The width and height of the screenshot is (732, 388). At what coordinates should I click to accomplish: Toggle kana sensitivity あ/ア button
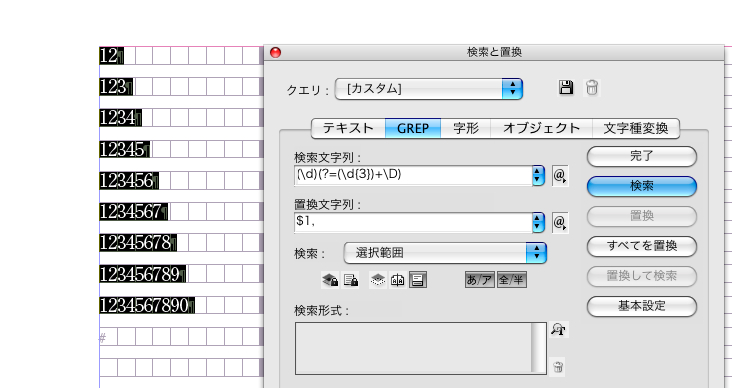pyautogui.click(x=479, y=280)
